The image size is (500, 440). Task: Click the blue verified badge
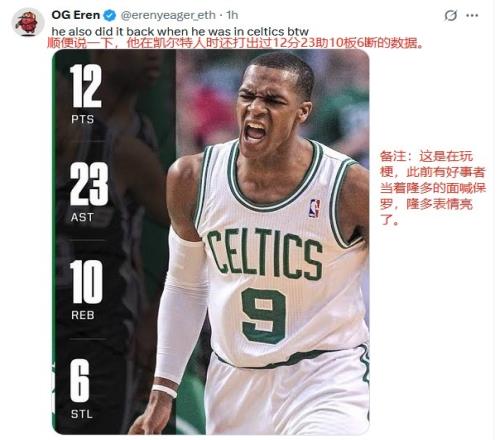(x=110, y=15)
